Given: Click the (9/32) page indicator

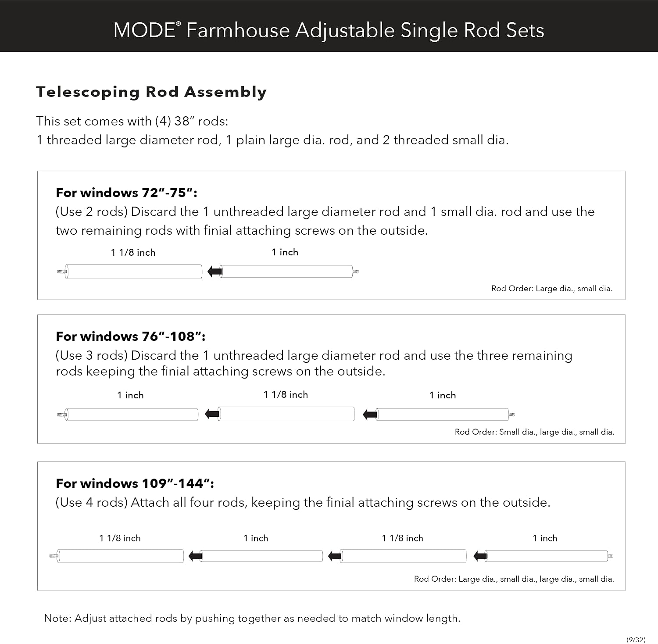Looking at the screenshot, I should coord(636,640).
